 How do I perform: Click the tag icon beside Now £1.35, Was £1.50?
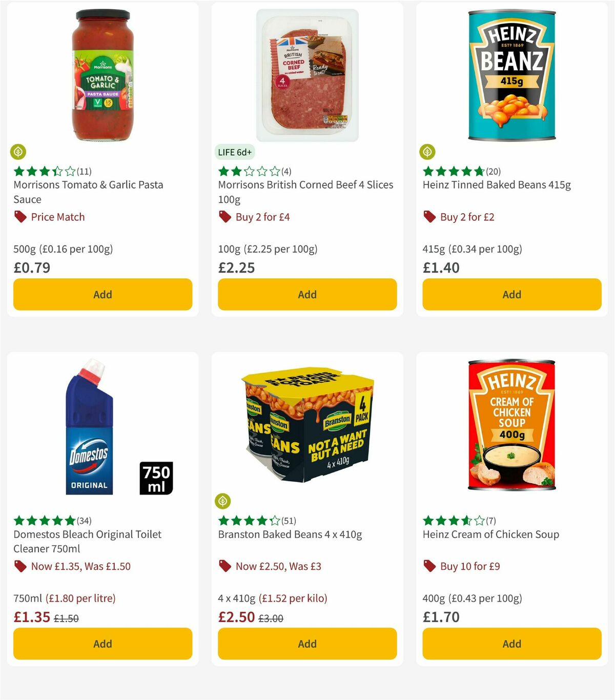tap(20, 566)
